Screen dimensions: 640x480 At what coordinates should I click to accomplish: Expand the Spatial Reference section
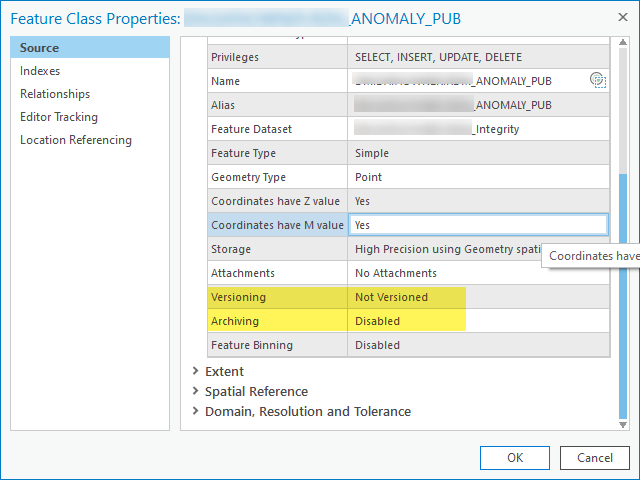[194, 392]
